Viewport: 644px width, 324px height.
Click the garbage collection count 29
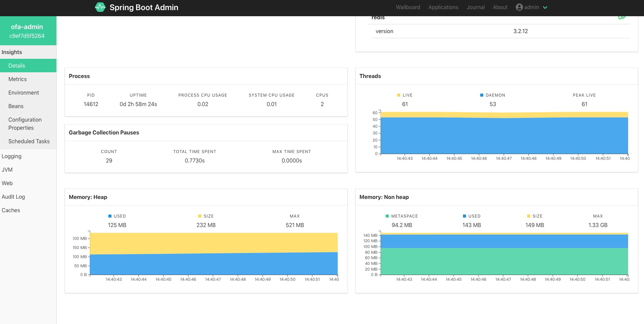[x=109, y=160]
